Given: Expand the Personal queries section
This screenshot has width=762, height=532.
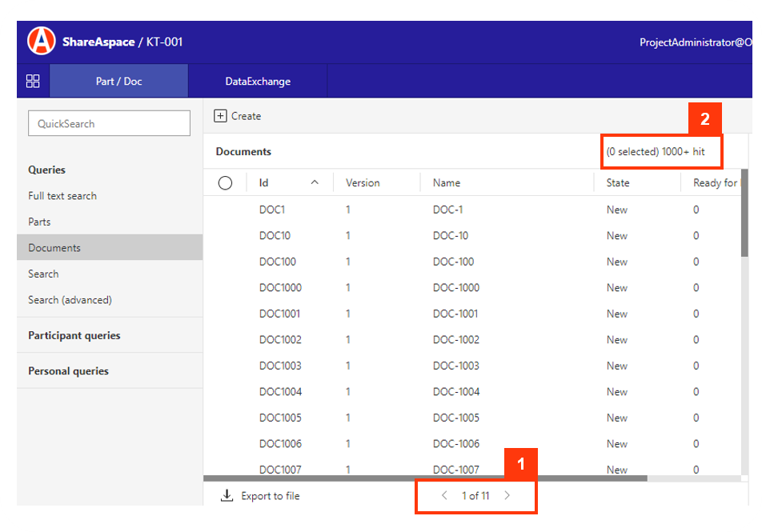Looking at the screenshot, I should 68,371.
